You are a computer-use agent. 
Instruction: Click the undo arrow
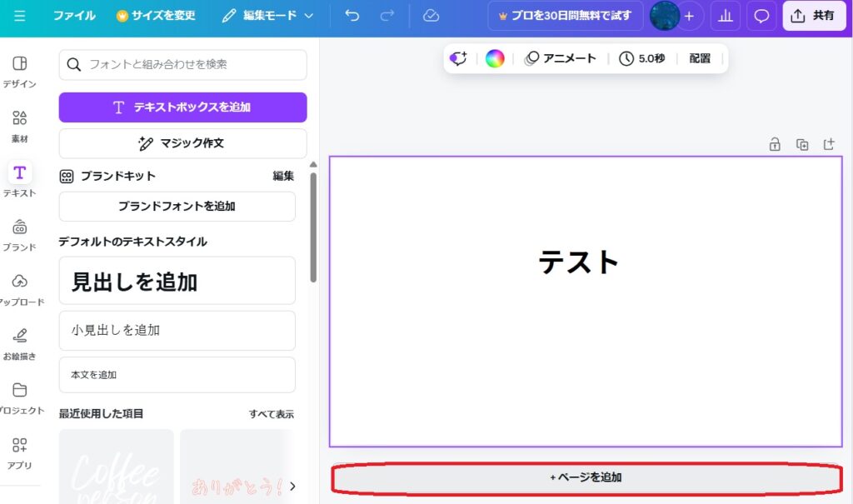(352, 15)
